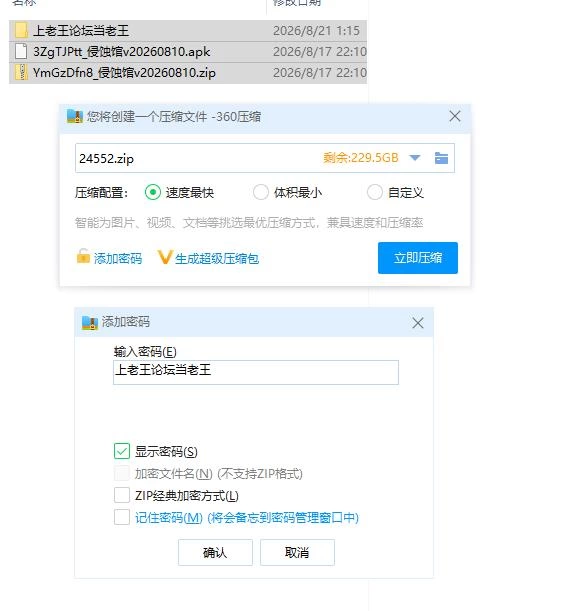Select the 自定义 radio button
581x611 pixels.
point(374,192)
